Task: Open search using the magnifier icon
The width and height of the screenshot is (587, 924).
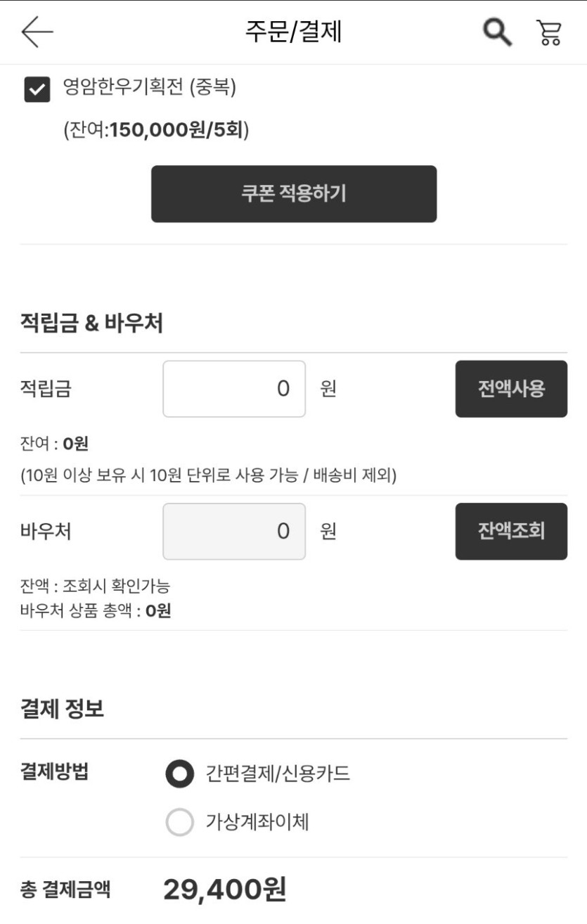Action: [x=497, y=32]
